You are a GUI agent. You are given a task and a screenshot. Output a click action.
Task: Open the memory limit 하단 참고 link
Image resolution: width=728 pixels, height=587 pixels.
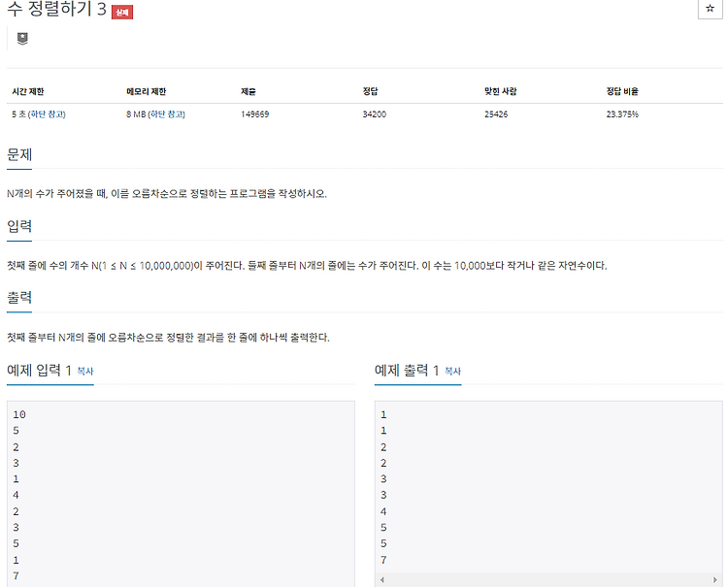167,114
